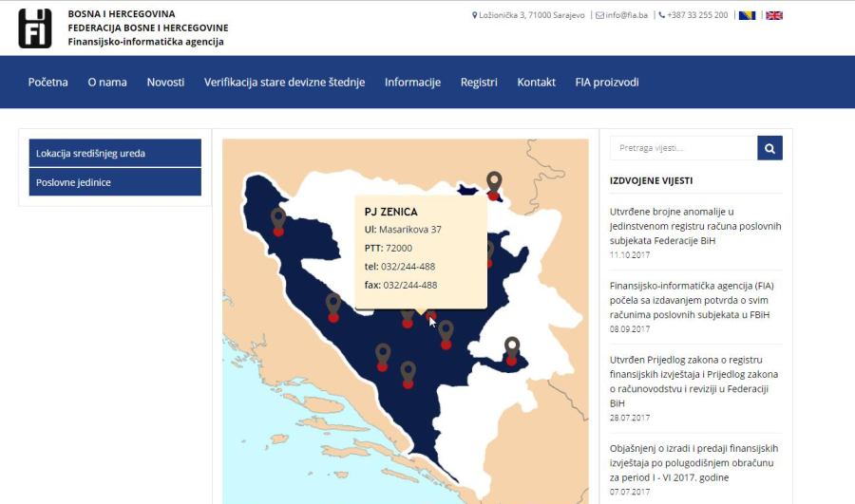Image resolution: width=855 pixels, height=504 pixels.
Task: Click the magnifier search button
Action: 769,148
